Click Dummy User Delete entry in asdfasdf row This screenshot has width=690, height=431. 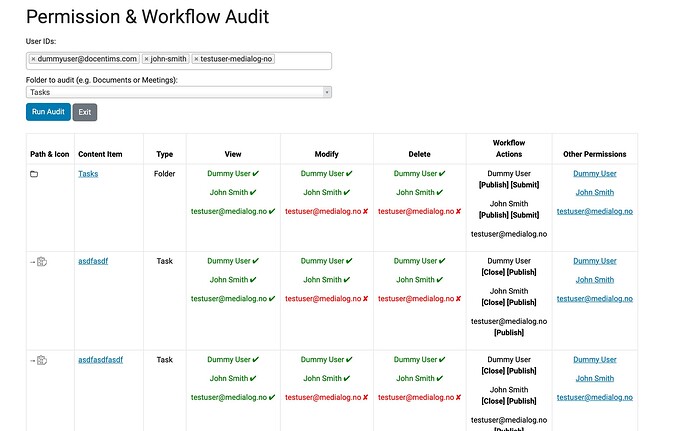[x=419, y=261]
